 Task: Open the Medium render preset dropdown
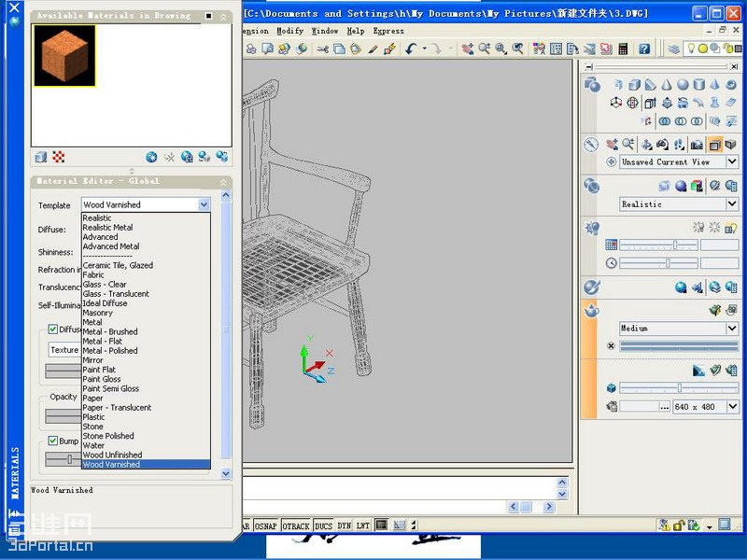pyautogui.click(x=732, y=329)
